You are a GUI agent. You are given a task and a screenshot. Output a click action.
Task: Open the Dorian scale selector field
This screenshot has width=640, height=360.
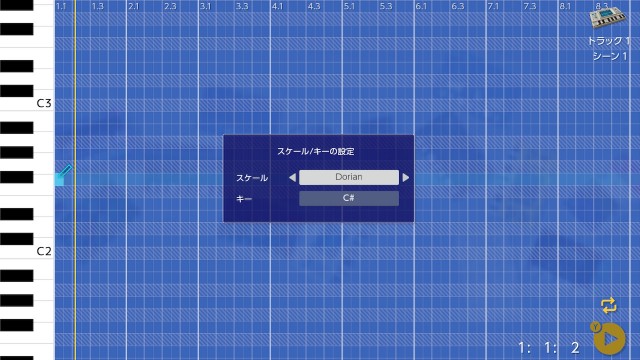[349, 177]
